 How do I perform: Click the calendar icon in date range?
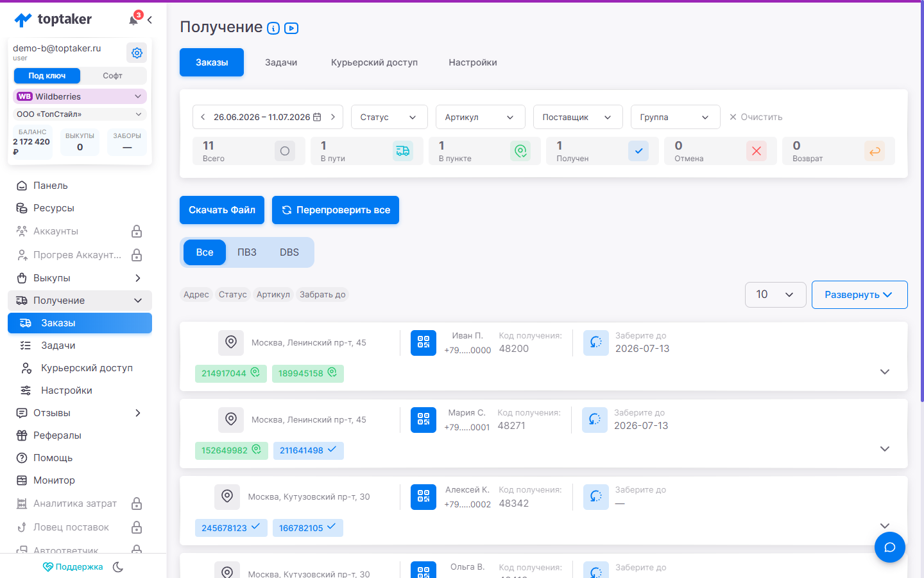pos(317,117)
